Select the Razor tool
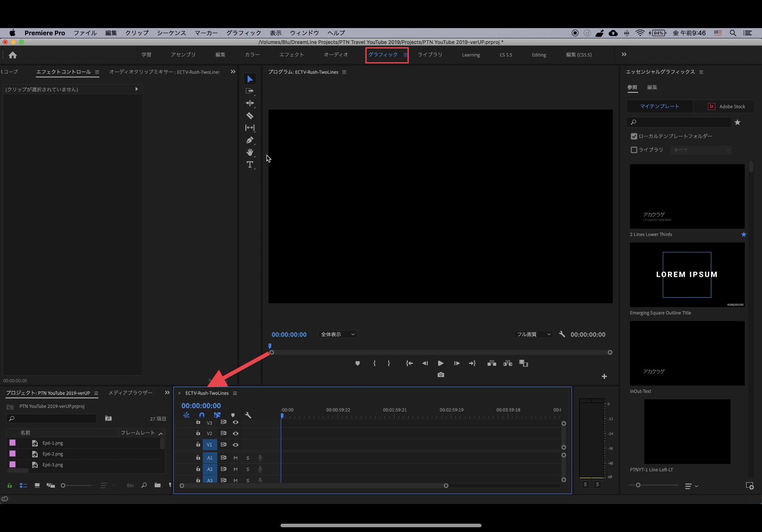Screen dimensions: 762x532 point(250,116)
